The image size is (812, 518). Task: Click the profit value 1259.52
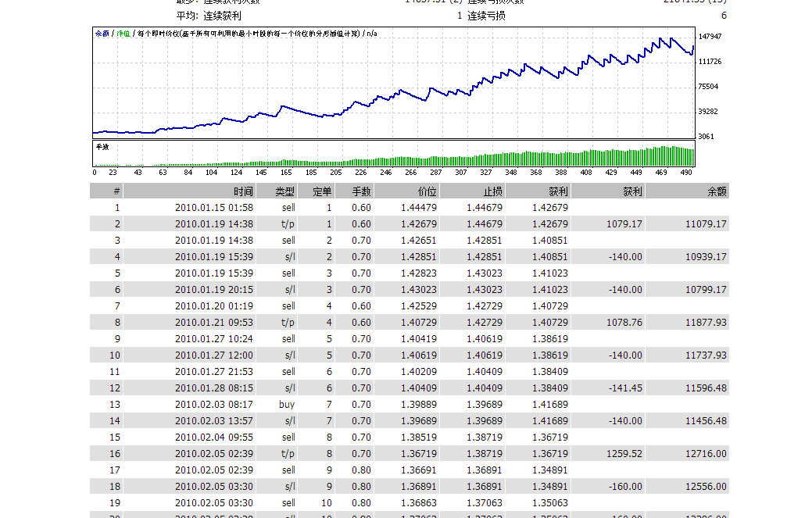624,454
